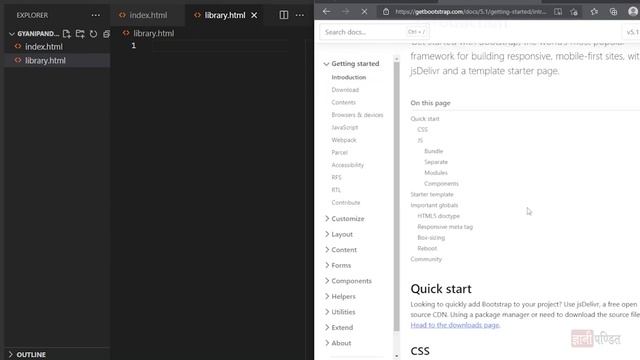
Task: Open Webpack in docs sidebar
Action: (x=344, y=140)
